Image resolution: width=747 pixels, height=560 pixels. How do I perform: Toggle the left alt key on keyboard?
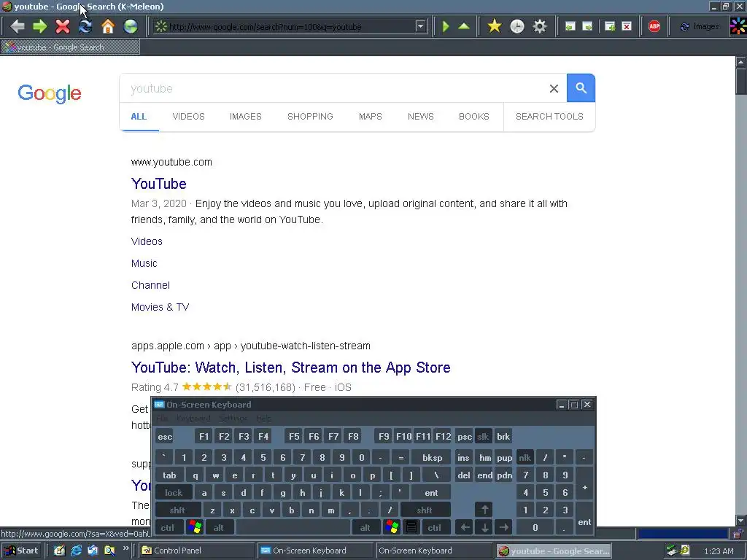218,528
